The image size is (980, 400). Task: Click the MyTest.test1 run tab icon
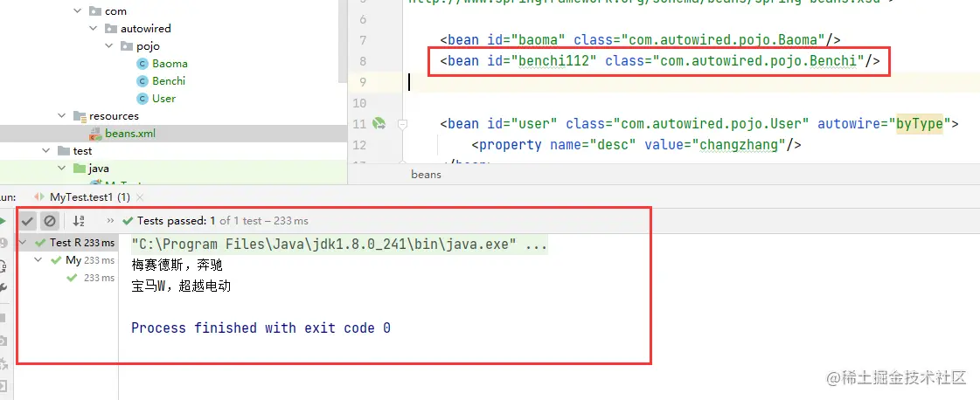[x=40, y=197]
